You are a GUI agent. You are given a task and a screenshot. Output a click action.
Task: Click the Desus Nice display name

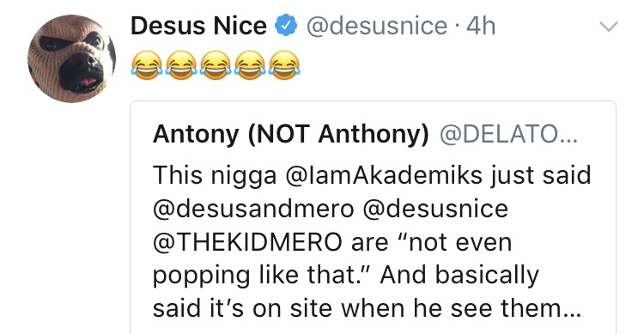[198, 26]
